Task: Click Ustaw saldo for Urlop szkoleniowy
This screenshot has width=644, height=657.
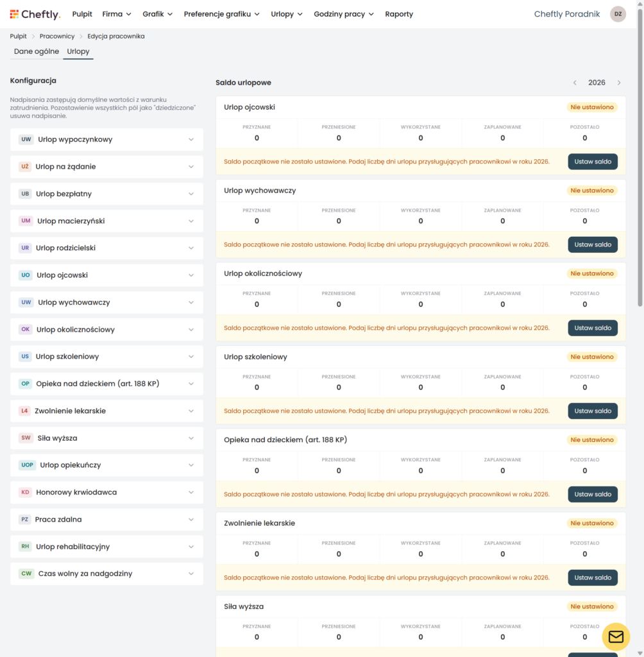Action: click(593, 411)
